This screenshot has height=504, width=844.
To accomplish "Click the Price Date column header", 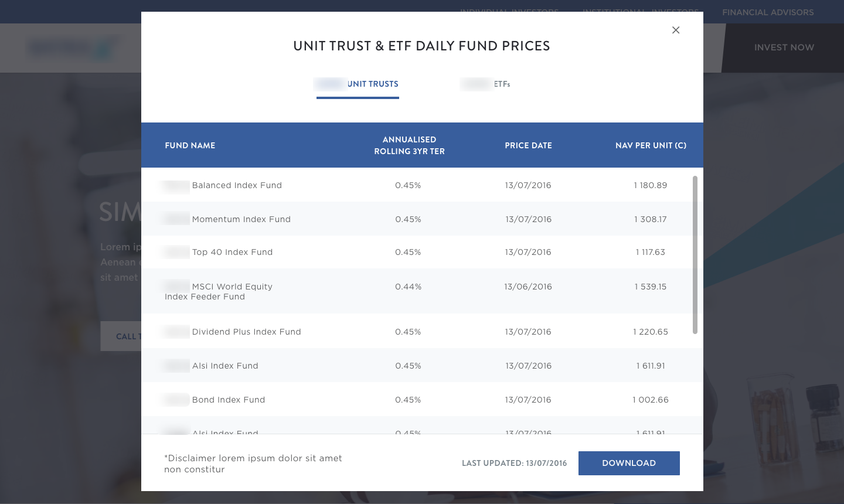I will tap(528, 145).
